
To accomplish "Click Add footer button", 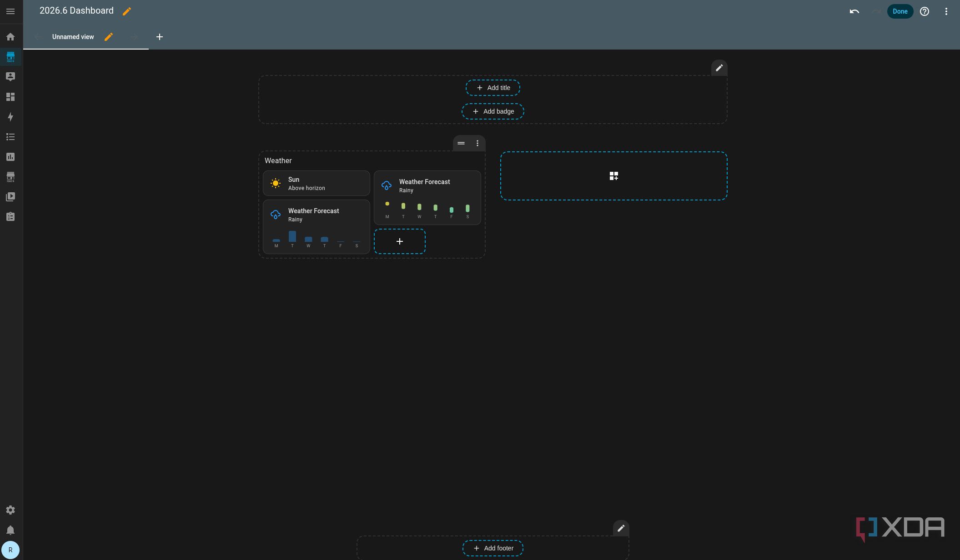I will tap(493, 548).
